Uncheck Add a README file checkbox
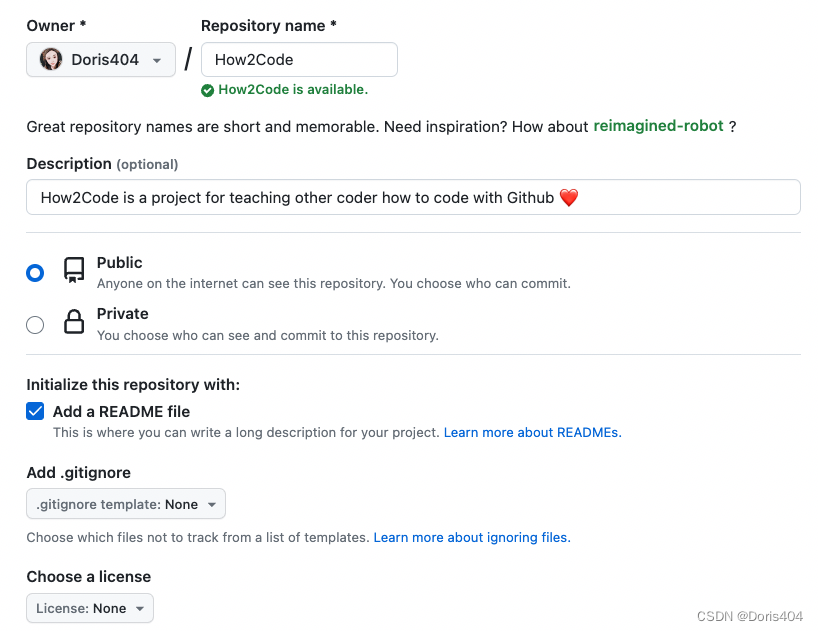The image size is (818, 631). 36,411
